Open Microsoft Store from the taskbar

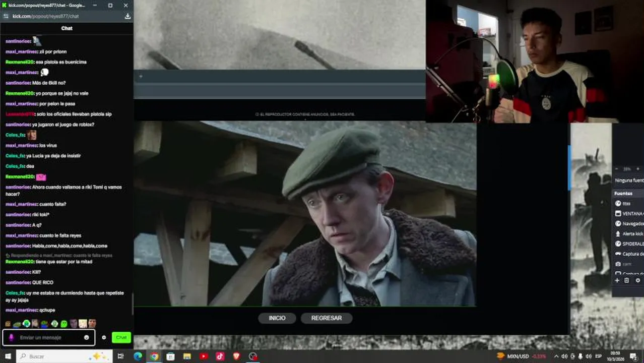point(171,356)
